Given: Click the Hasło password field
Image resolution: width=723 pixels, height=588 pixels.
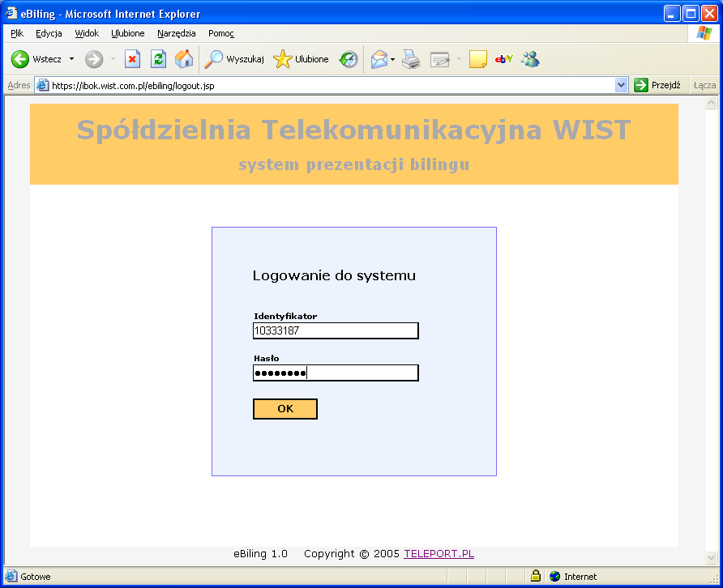Looking at the screenshot, I should [x=336, y=373].
